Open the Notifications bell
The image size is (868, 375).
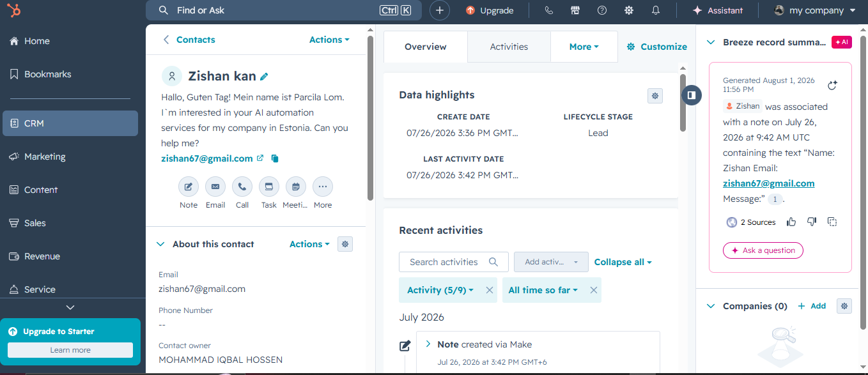656,10
